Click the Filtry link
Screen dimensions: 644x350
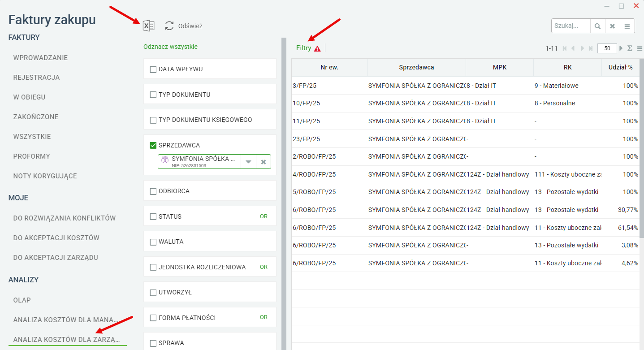coord(303,48)
